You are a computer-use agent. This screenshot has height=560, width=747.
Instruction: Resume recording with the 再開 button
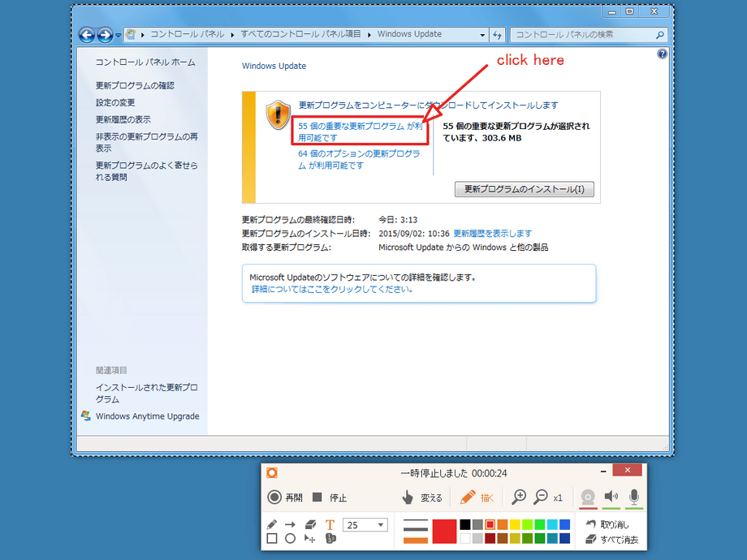(x=285, y=498)
